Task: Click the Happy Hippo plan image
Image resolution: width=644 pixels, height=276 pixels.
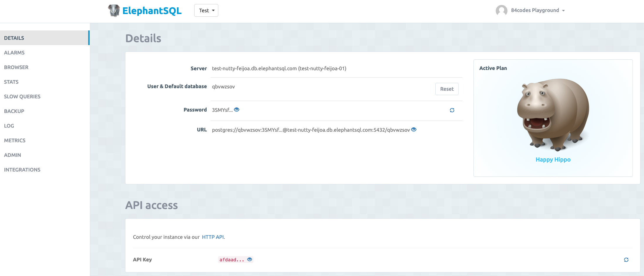Action: coord(553,114)
